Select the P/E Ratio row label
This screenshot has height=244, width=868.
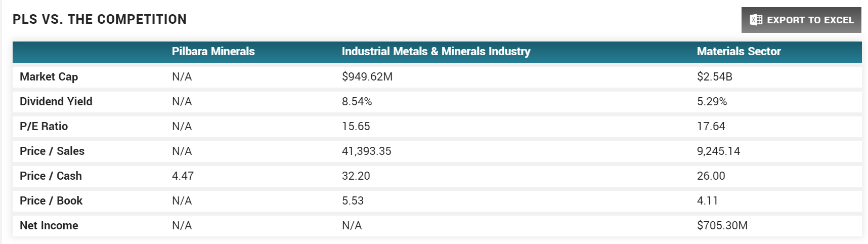pyautogui.click(x=44, y=127)
